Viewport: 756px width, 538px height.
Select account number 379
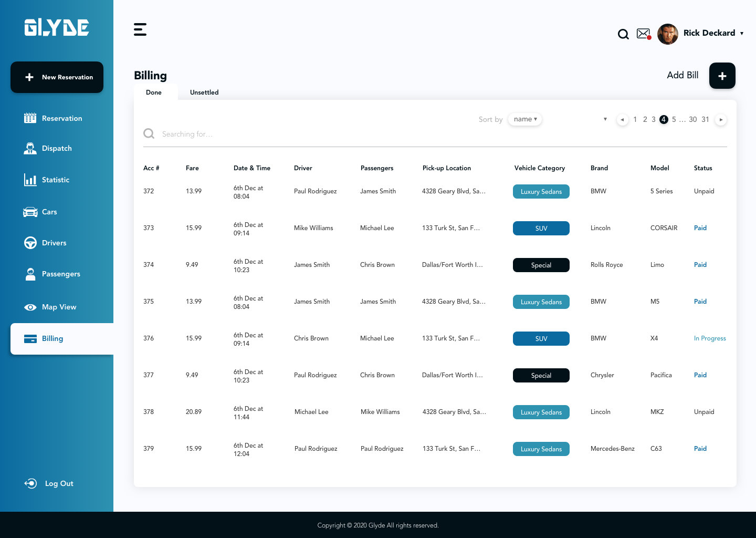(149, 449)
